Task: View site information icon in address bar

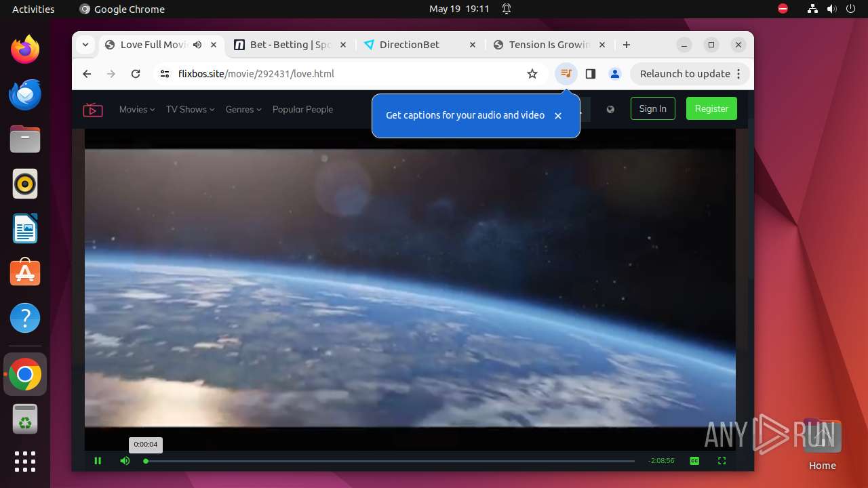Action: [165, 74]
